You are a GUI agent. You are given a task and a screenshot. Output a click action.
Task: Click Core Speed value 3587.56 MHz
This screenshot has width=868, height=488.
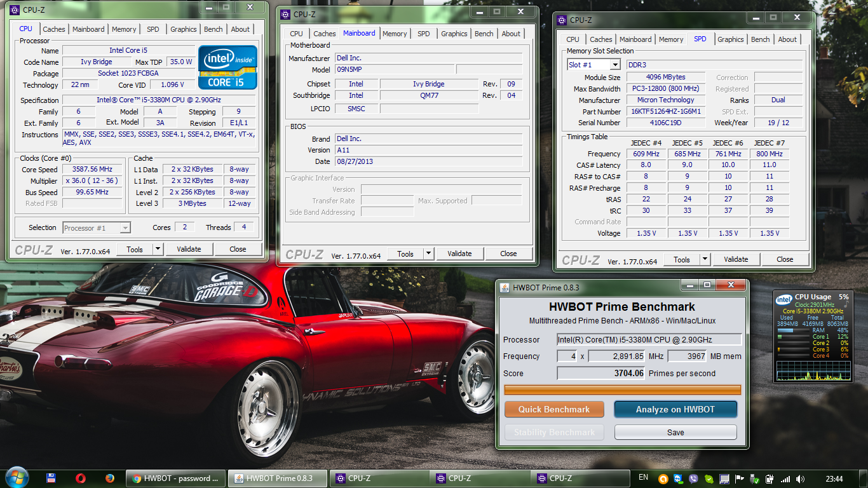[x=92, y=170]
